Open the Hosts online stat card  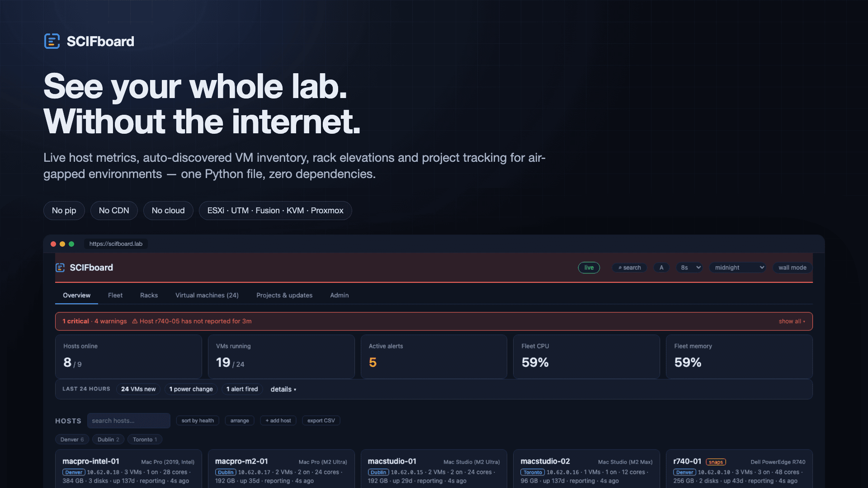[128, 357]
